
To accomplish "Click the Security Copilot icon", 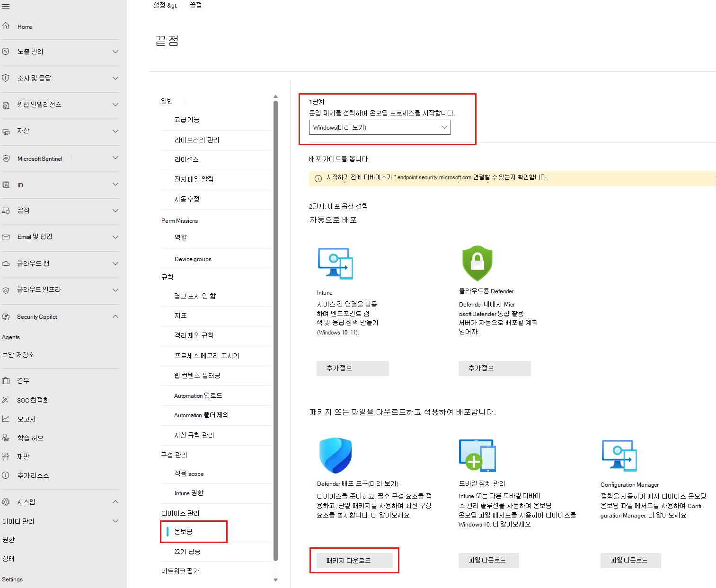I will click(x=6, y=316).
